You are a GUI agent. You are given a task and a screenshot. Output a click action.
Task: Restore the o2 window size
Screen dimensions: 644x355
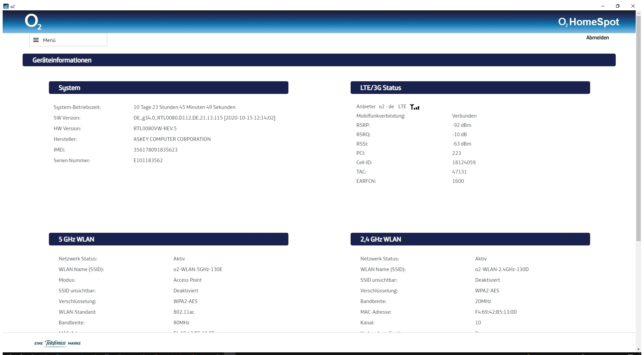pos(618,6)
